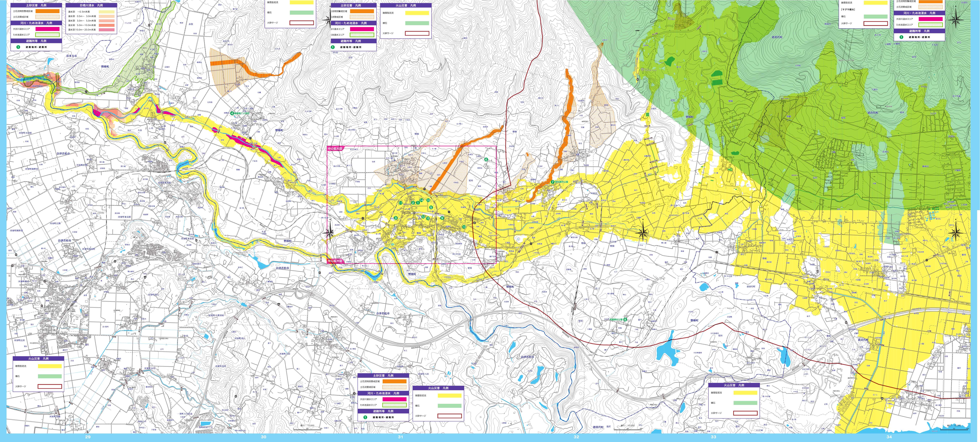Viewport: 980px width, 442px height.
Task: Select shelter marker number 15
Action: coord(428,218)
